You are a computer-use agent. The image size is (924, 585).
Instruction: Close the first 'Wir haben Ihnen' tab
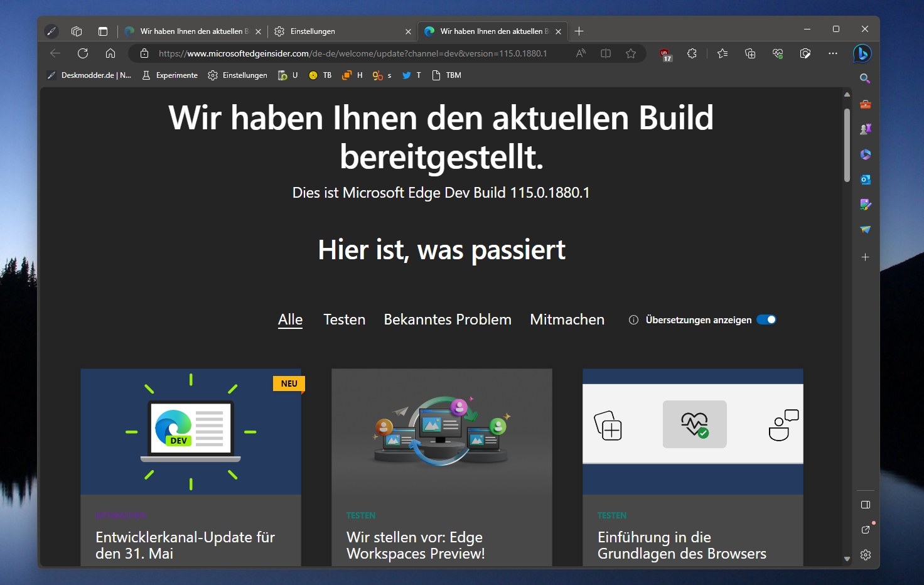coord(258,31)
